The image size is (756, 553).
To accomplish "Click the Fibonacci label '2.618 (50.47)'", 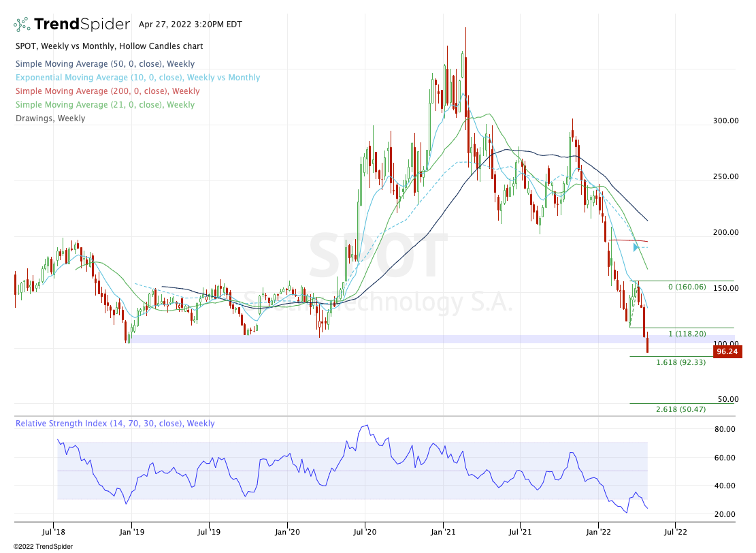I will pyautogui.click(x=680, y=409).
